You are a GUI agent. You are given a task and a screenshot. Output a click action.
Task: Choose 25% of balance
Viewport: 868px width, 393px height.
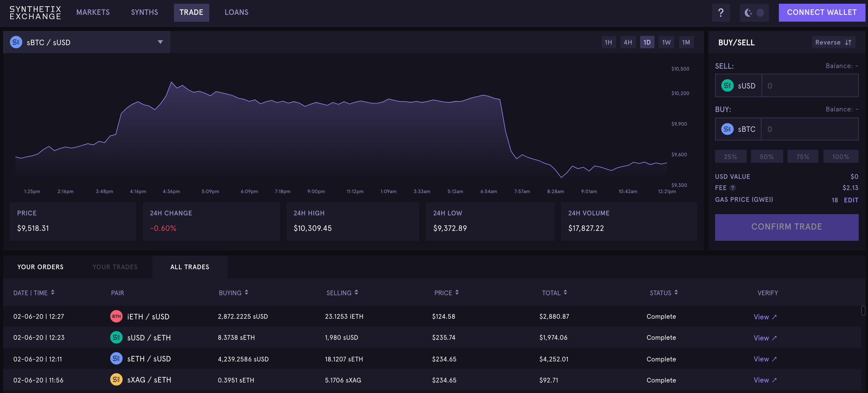tap(731, 157)
